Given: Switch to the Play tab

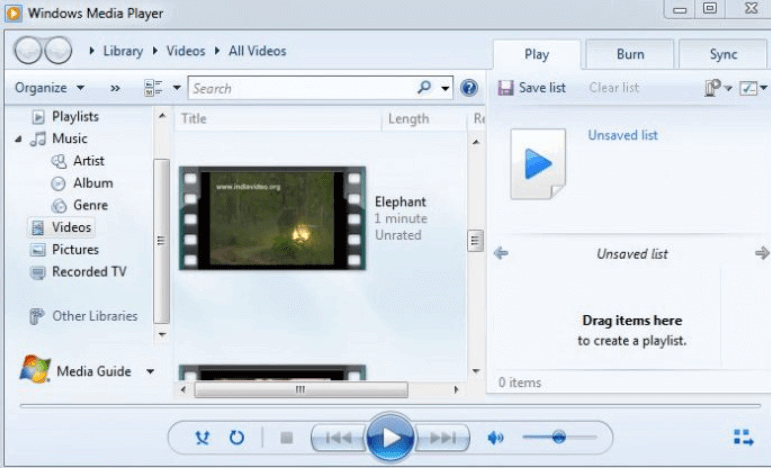Looking at the screenshot, I should (536, 54).
